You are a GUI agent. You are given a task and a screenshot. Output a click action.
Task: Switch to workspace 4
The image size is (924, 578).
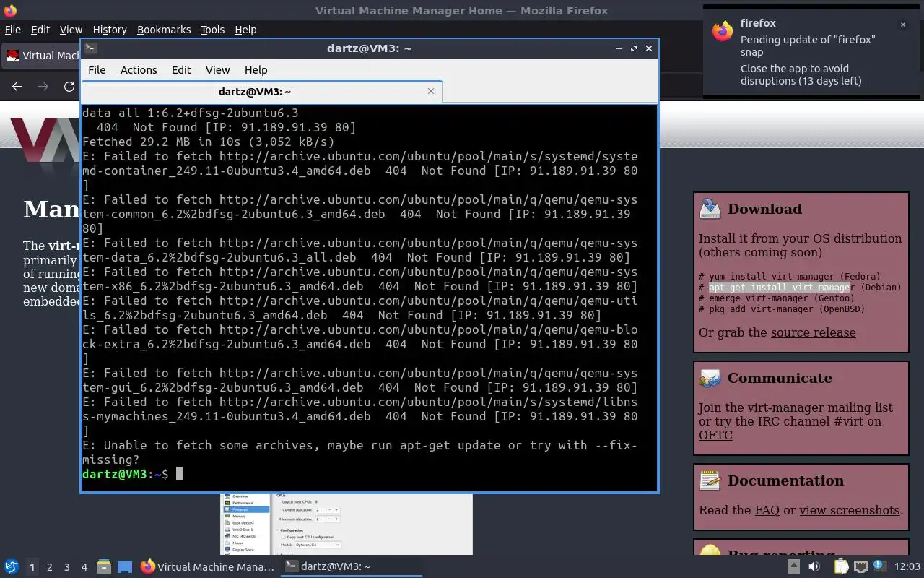pos(84,567)
